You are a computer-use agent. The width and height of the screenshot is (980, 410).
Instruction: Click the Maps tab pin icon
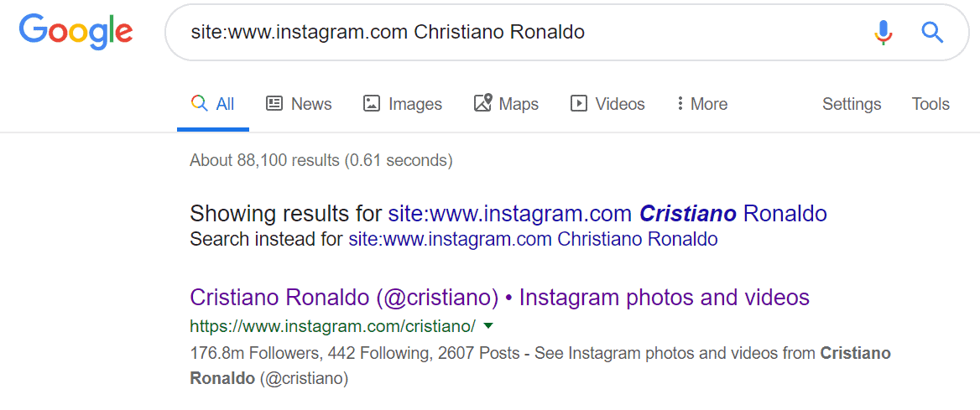[x=483, y=102]
